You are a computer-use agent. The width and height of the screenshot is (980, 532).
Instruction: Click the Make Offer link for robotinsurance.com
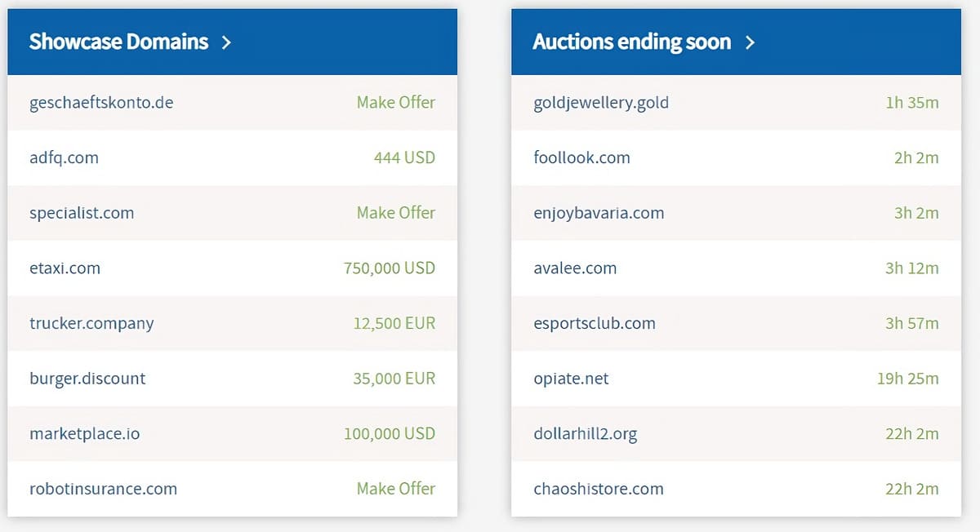[x=395, y=489]
